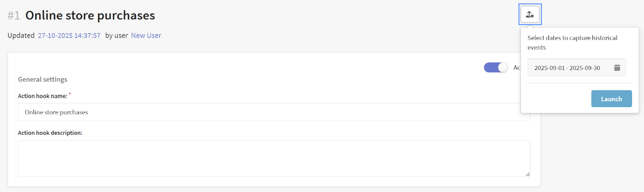Click the 27-10-2025 14:37:57 timestamp link

click(69, 35)
